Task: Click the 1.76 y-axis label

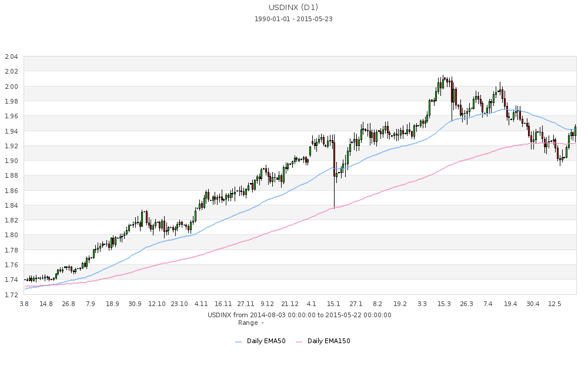Action: [11, 265]
